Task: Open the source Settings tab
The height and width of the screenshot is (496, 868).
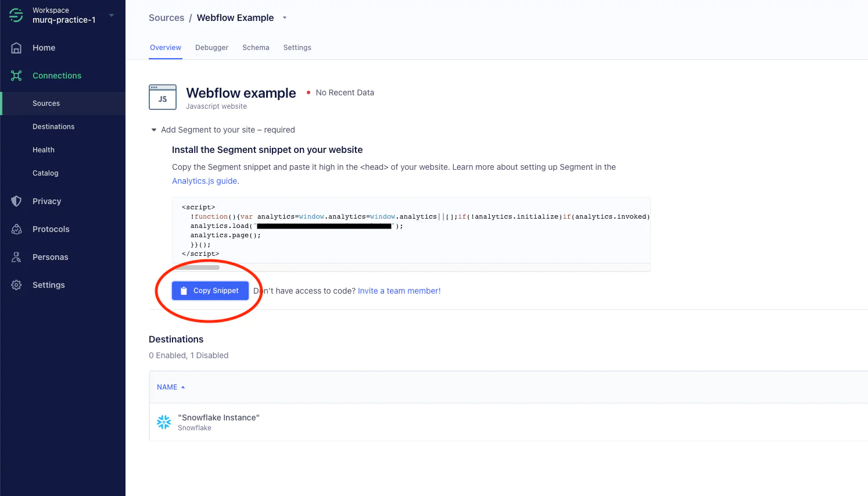Action: (297, 48)
